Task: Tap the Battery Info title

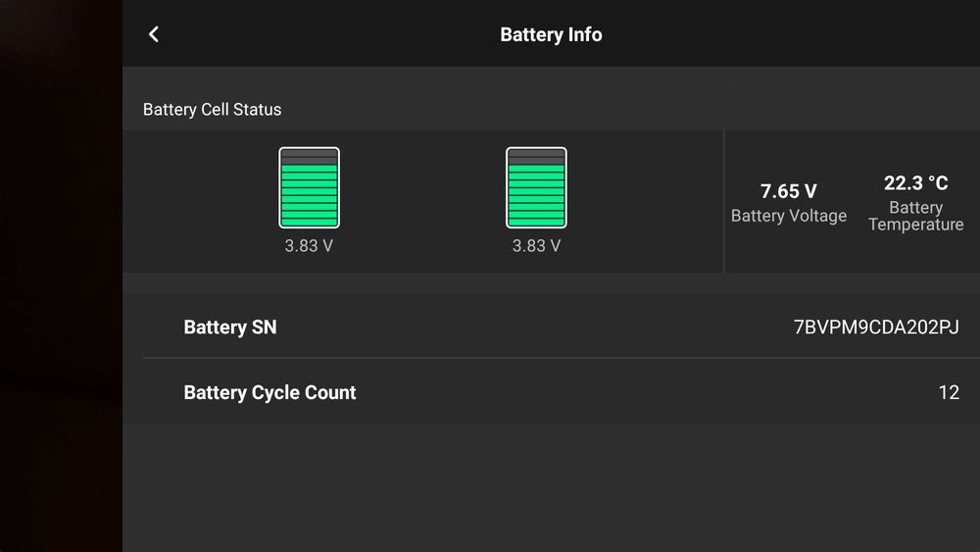Action: click(x=551, y=34)
